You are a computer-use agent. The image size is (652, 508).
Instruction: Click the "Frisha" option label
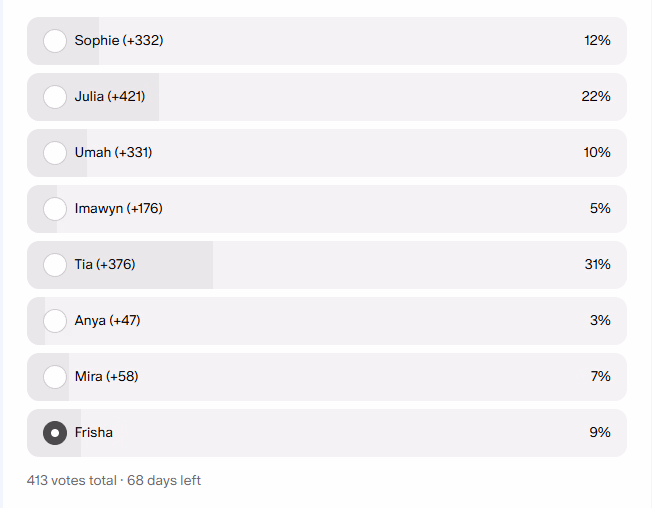pos(94,433)
